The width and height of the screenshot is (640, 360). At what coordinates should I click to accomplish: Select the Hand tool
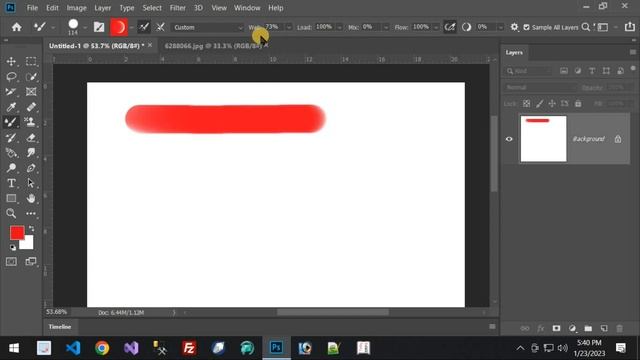31,198
